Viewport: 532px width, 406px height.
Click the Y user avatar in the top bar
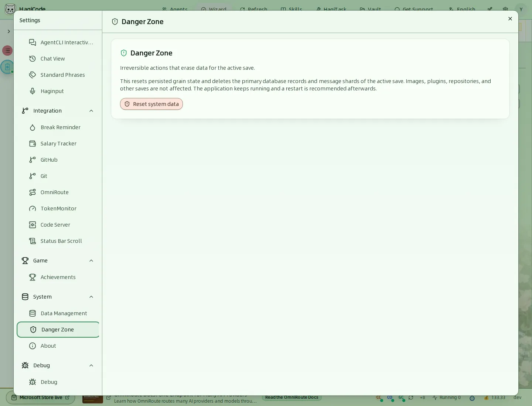(x=521, y=10)
